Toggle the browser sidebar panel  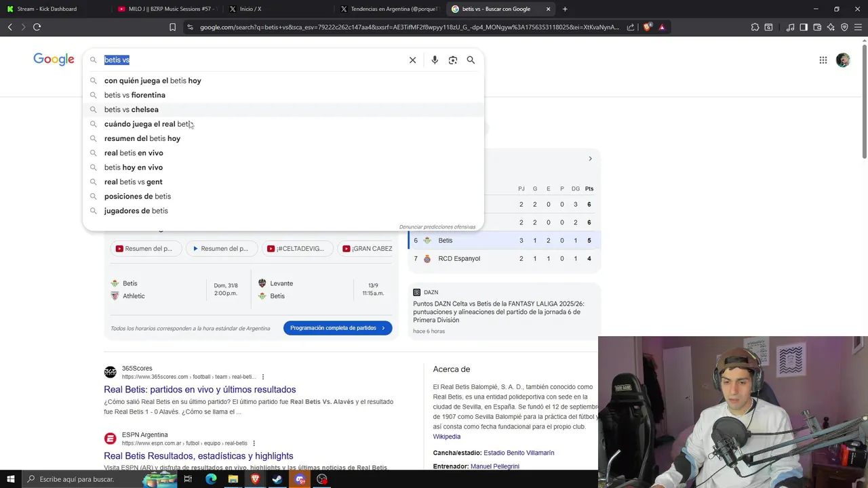804,27
